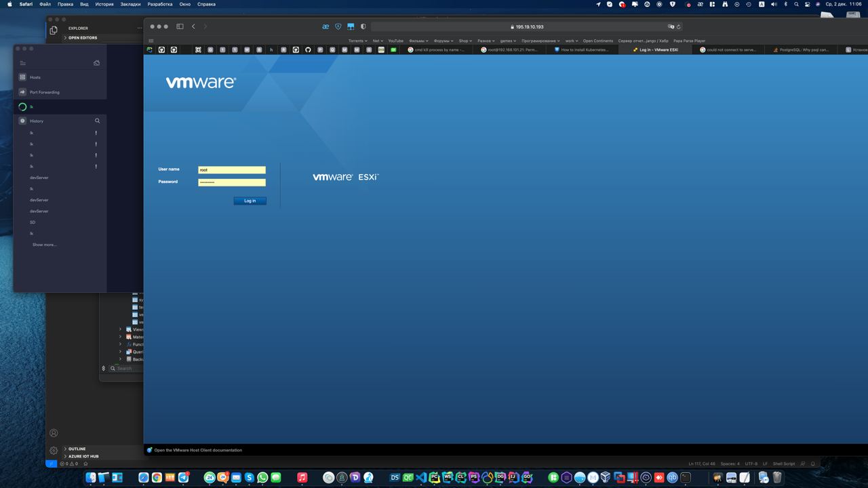The image size is (868, 488).
Task: Click the Log in button
Action: coord(250,201)
